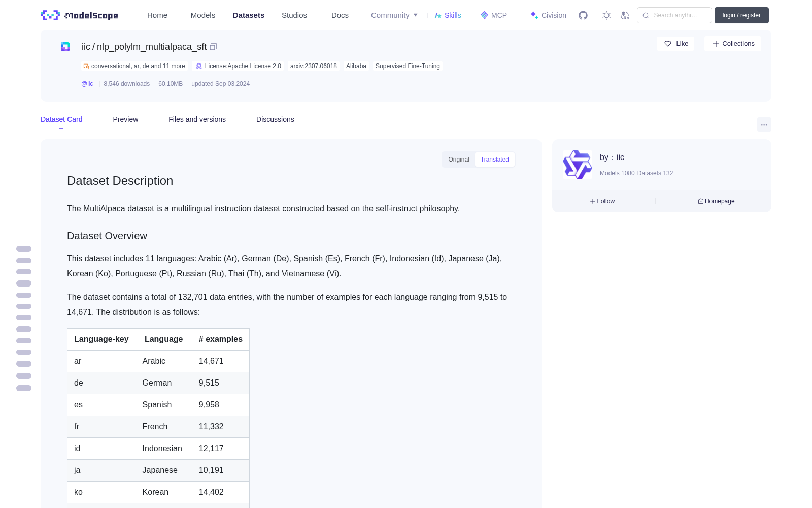Click the 'by: iic' author name

[612, 157]
